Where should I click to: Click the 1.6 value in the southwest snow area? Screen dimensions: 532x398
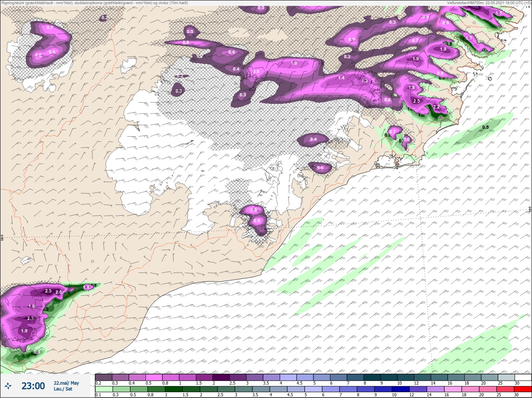32,306
